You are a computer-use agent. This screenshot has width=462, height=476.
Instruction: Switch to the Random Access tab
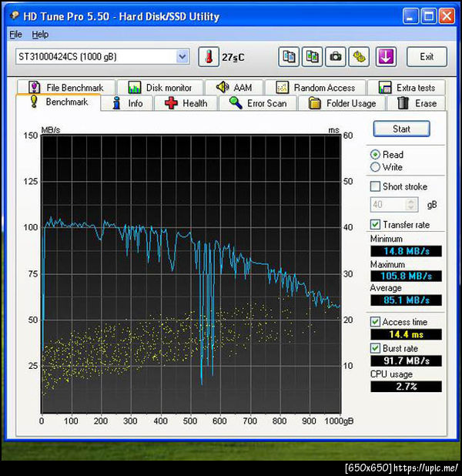pyautogui.click(x=316, y=88)
